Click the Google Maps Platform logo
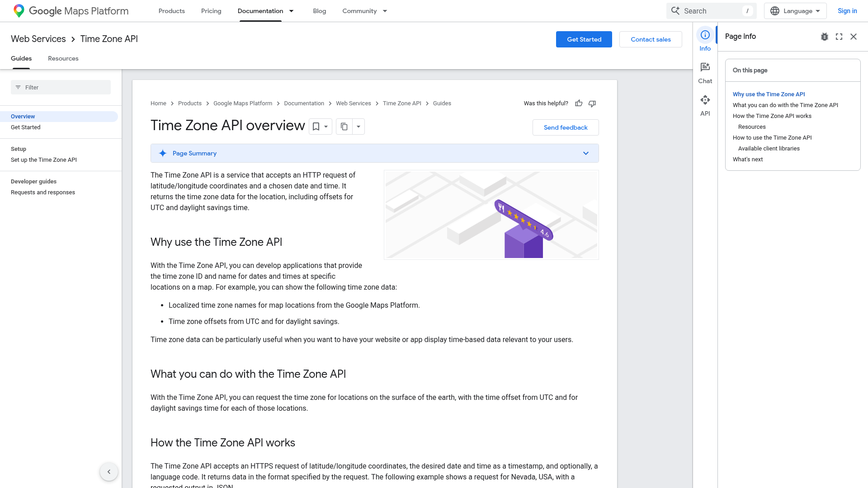This screenshot has width=868, height=488. tap(71, 11)
